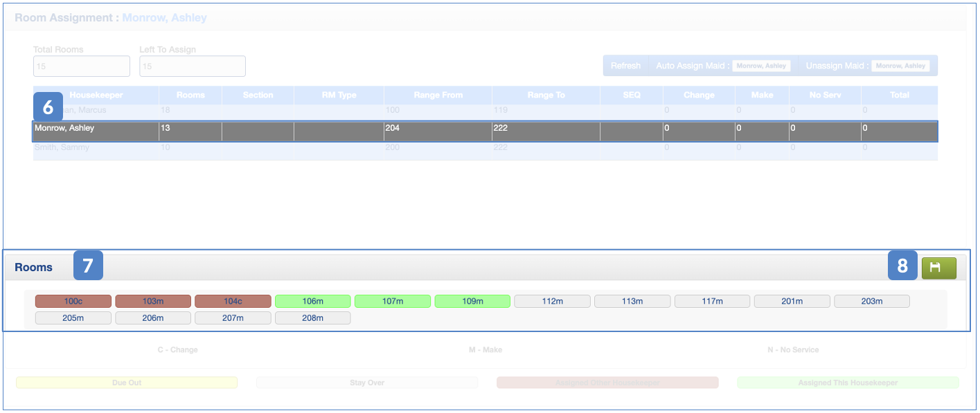The height and width of the screenshot is (413, 980).
Task: Select the Smith, Sammy housekeeper row
Action: (x=96, y=148)
